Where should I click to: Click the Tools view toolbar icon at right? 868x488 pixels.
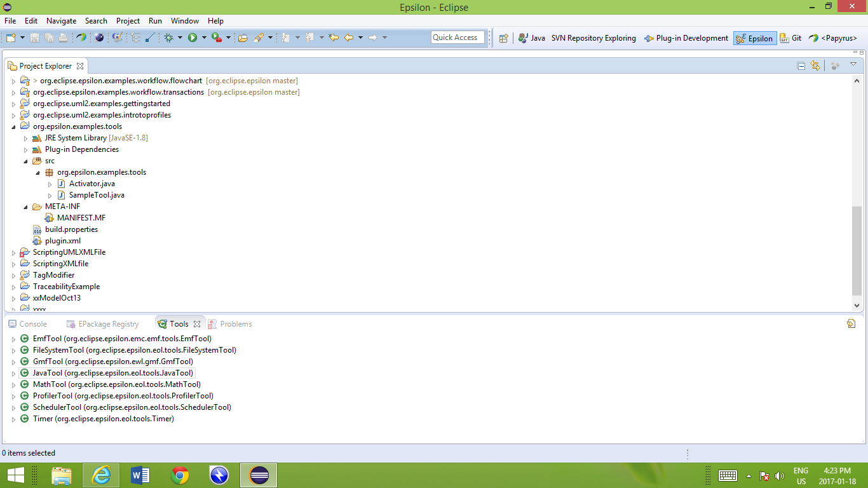[851, 323]
